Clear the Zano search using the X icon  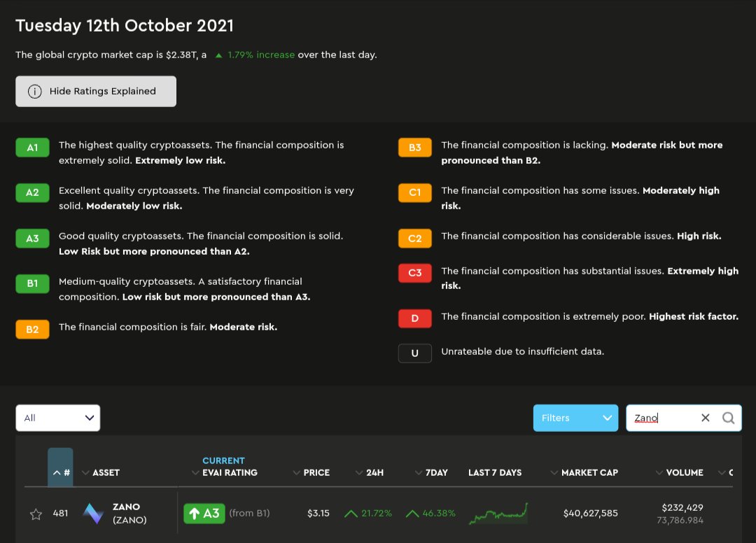click(705, 418)
